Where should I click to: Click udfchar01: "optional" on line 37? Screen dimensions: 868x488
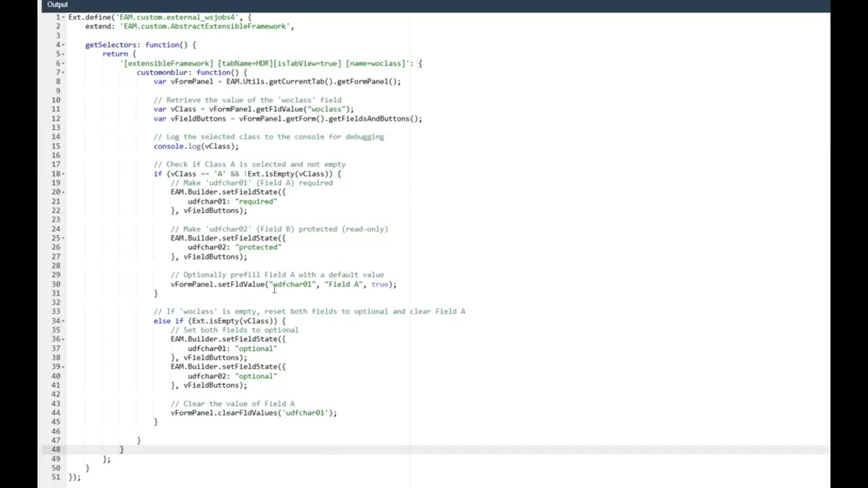[233, 348]
